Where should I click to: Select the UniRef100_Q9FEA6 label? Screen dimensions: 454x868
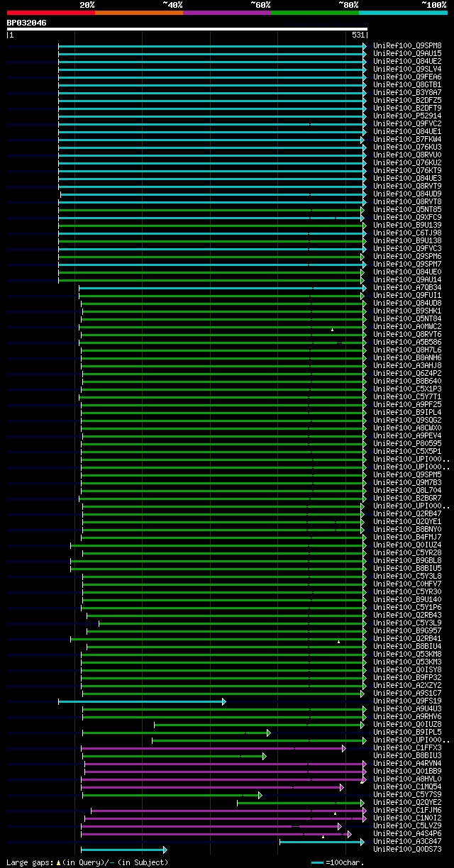tap(408, 77)
